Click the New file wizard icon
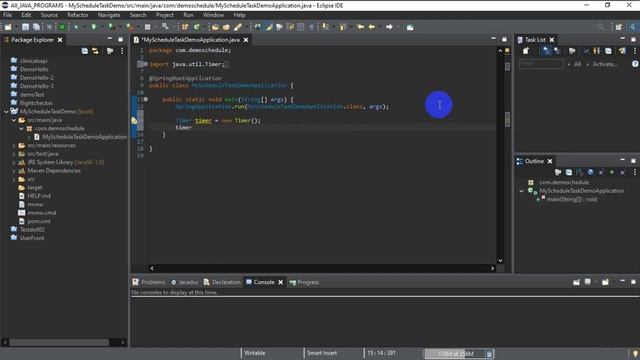Viewport: 640px width, 360px height. coord(8,27)
